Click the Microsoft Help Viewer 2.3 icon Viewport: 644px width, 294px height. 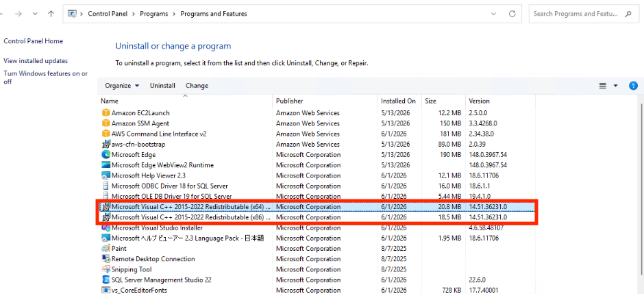click(x=106, y=175)
